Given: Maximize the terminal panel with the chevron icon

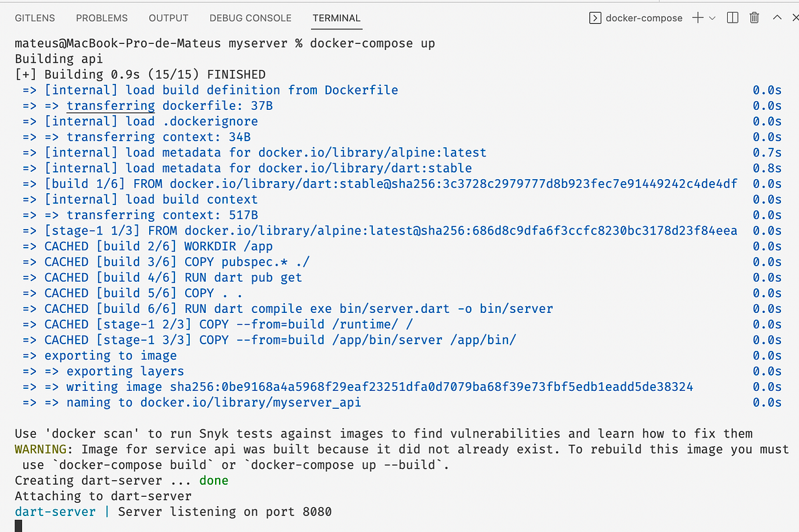Looking at the screenshot, I should pos(777,18).
